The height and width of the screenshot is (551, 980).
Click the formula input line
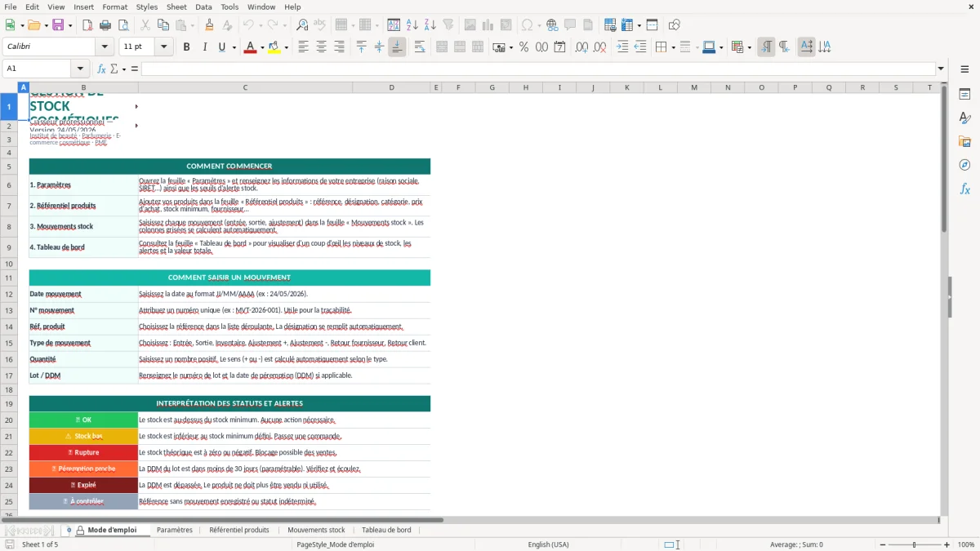pyautogui.click(x=537, y=69)
